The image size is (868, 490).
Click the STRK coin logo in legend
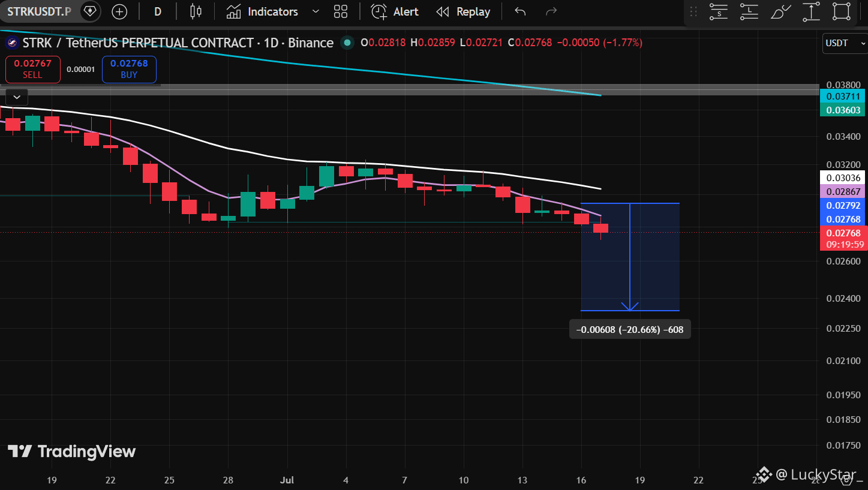11,43
